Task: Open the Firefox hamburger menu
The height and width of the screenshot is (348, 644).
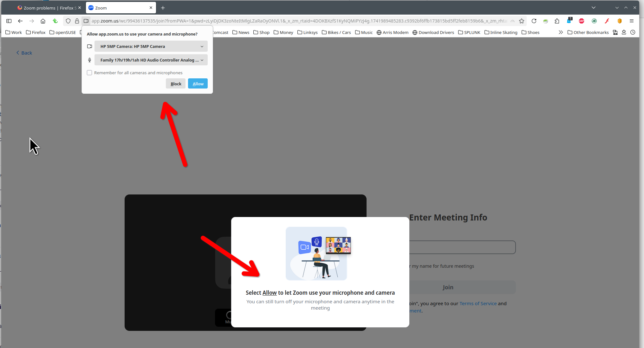Action: (632, 21)
